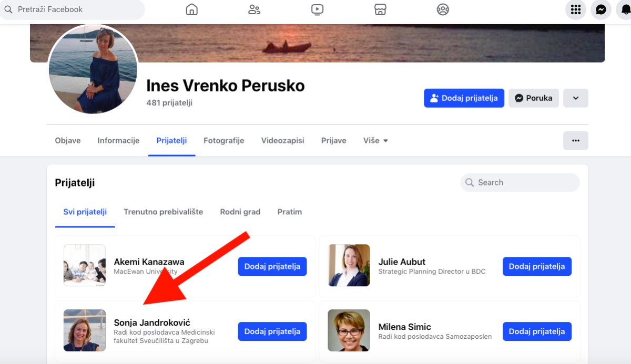The height and width of the screenshot is (364, 631).
Task: Open Milena Simic's profile thumbnail
Action: click(349, 330)
